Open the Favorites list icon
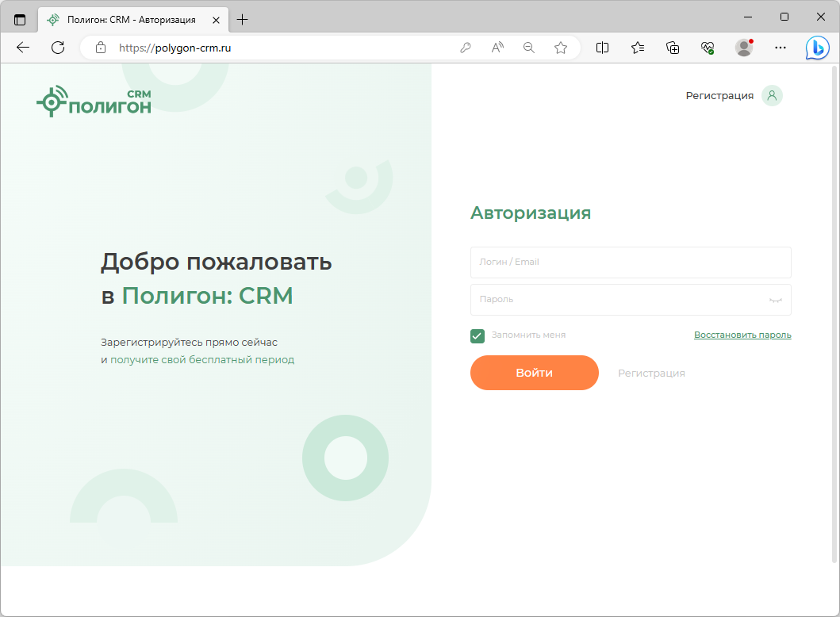 638,48
